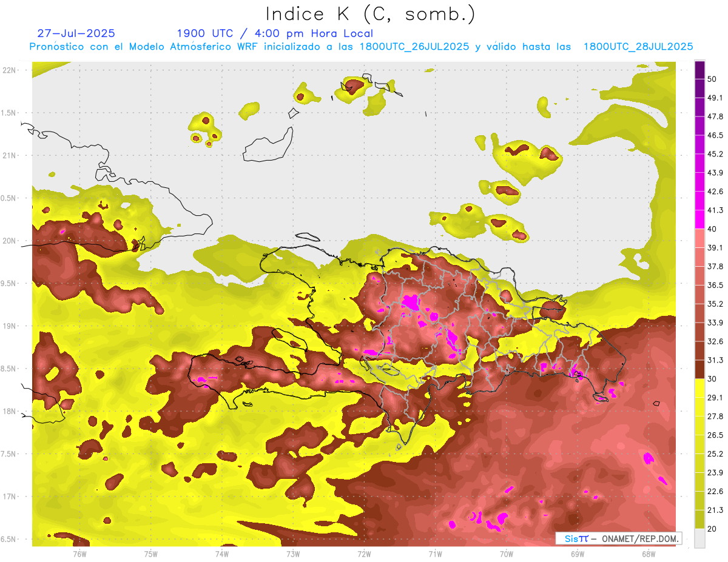This screenshot has height=562, width=728.
Task: Click the '69W' longitude axis label
Action: pyautogui.click(x=578, y=554)
